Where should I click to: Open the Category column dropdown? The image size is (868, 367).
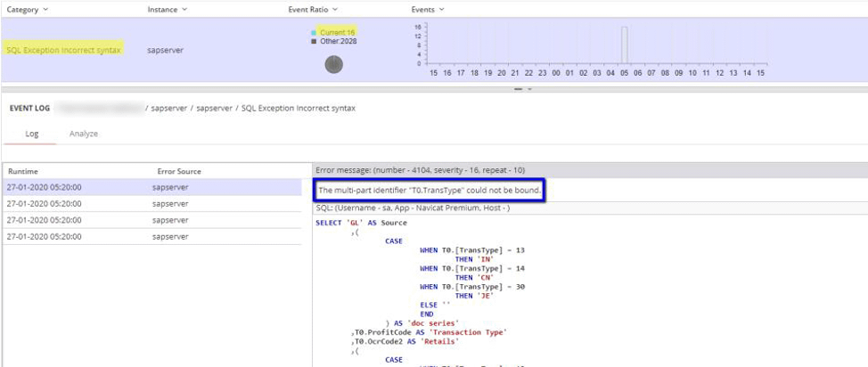point(45,9)
